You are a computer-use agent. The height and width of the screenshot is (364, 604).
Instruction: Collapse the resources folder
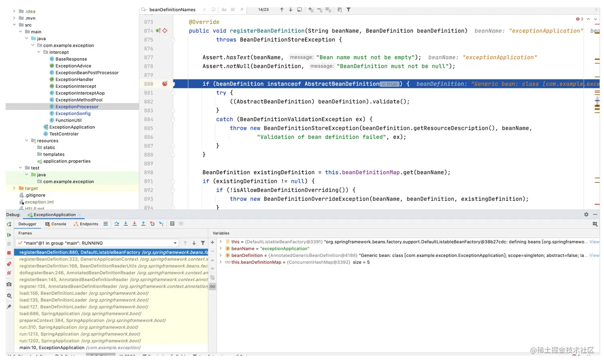click(x=27, y=141)
